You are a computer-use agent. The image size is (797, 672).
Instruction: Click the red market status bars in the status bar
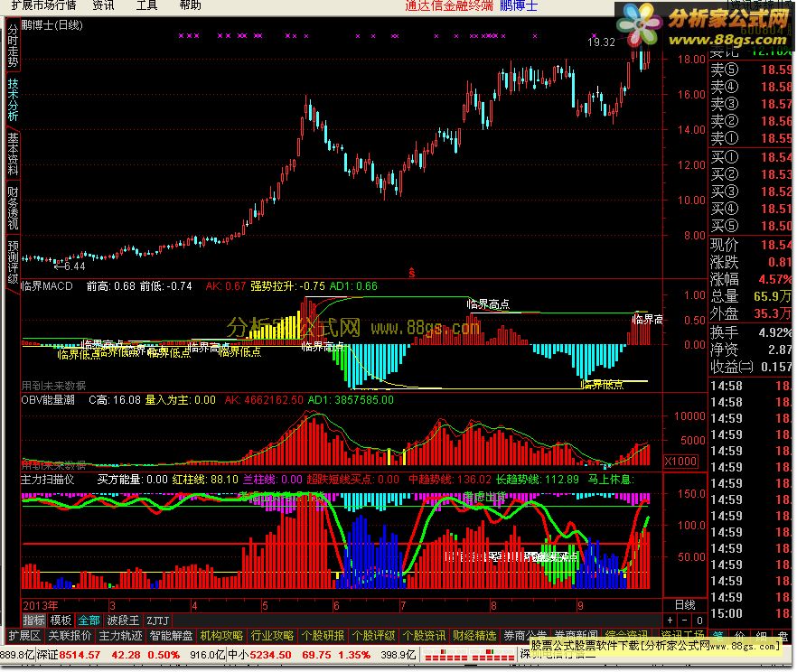pos(470,655)
